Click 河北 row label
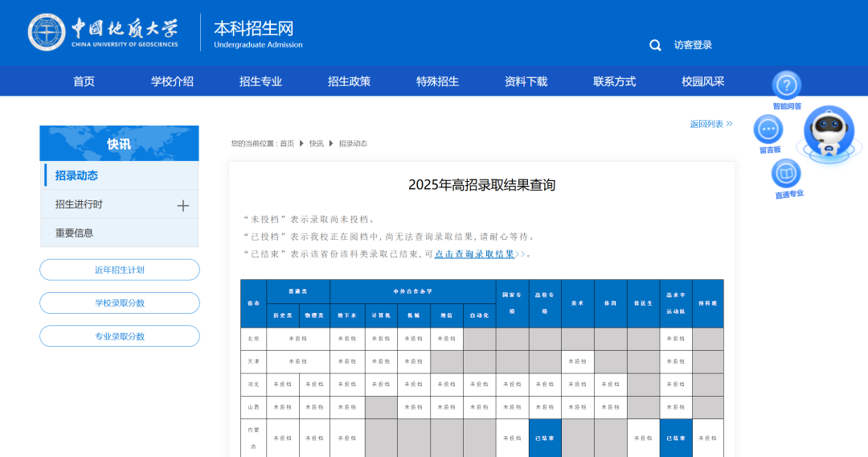Image resolution: width=868 pixels, height=457 pixels. [x=253, y=385]
